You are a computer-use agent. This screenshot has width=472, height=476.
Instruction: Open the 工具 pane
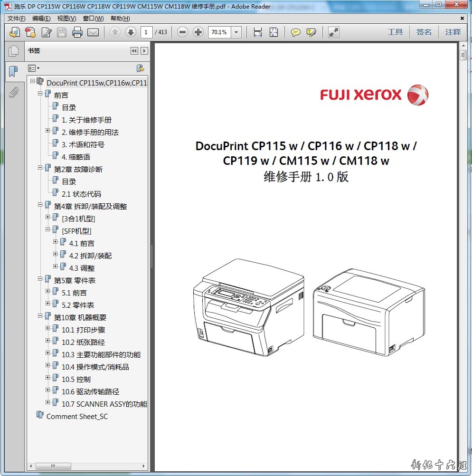pyautogui.click(x=395, y=32)
